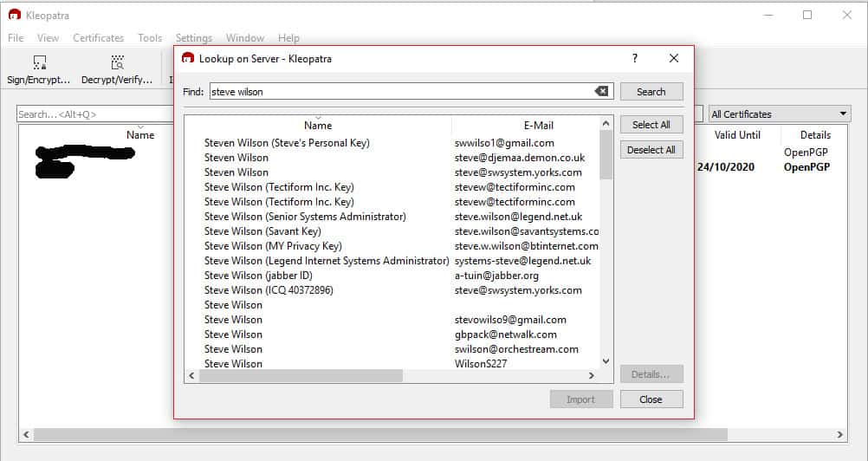This screenshot has width=868, height=461.
Task: Sort results by the Name column header
Action: [x=318, y=126]
